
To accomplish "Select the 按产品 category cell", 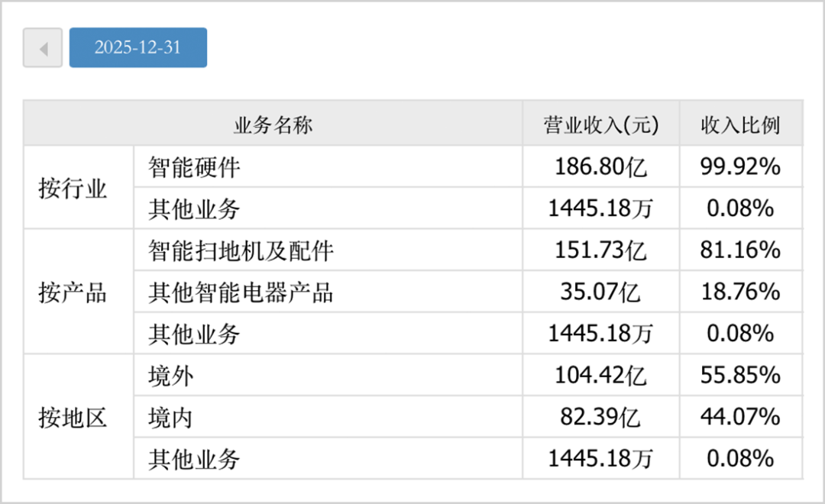I will coord(73,292).
